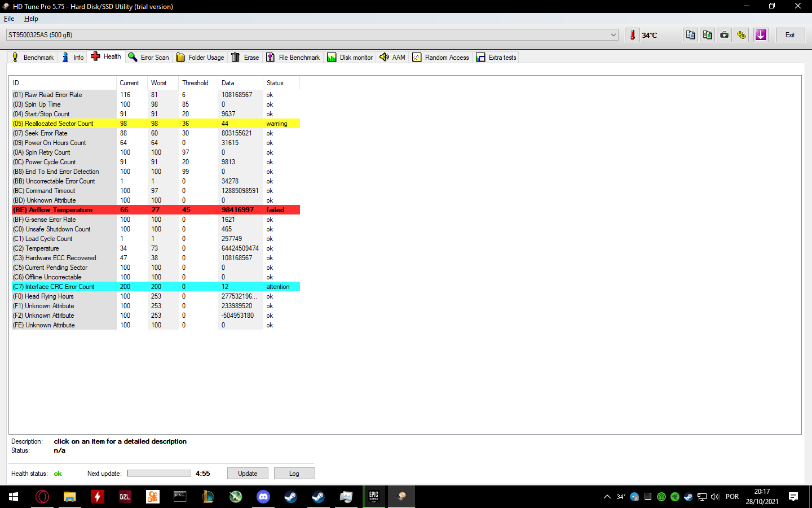Select the (BE) Airflow Temperature failed row
The height and width of the screenshot is (508, 812).
pyautogui.click(x=156, y=210)
